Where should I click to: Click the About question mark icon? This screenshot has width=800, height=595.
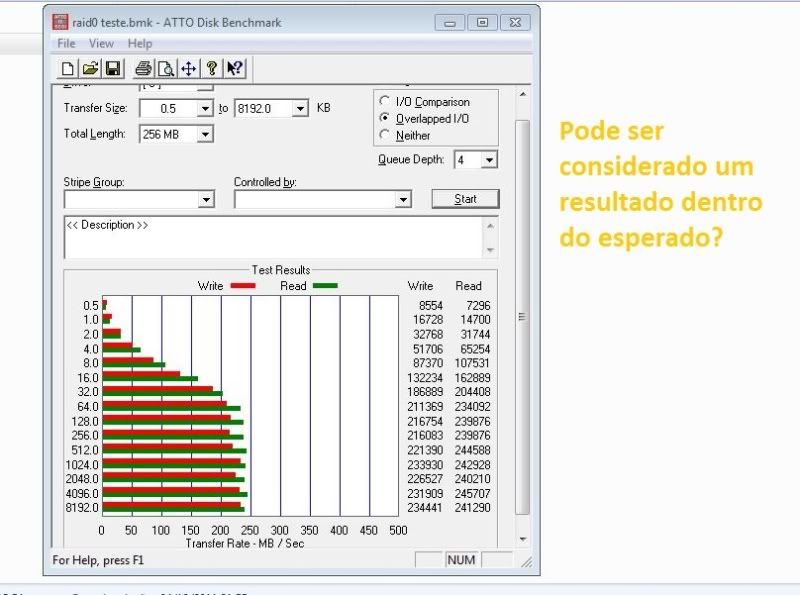[x=211, y=69]
